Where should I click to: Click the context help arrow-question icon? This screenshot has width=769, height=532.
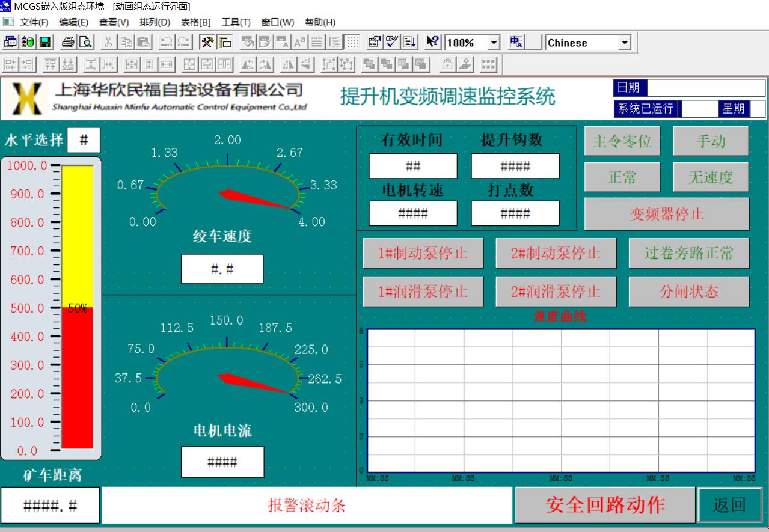coord(432,43)
